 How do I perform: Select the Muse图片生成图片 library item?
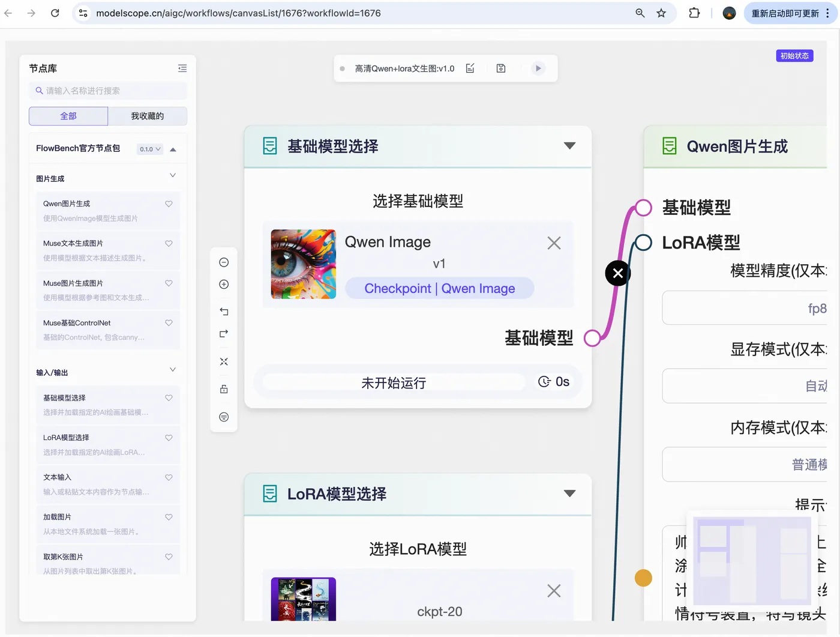(108, 290)
